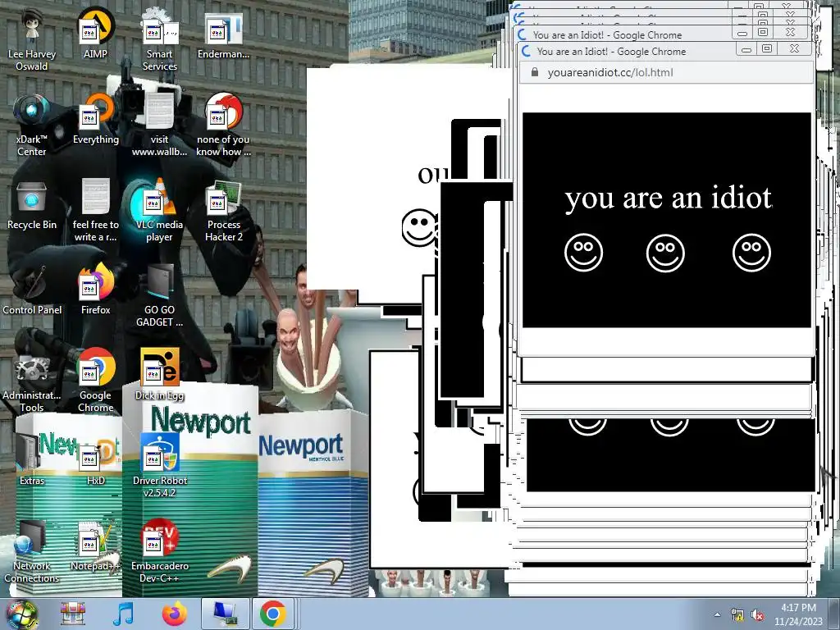Switch to the monitor icon taskbar program

pyautogui.click(x=225, y=614)
